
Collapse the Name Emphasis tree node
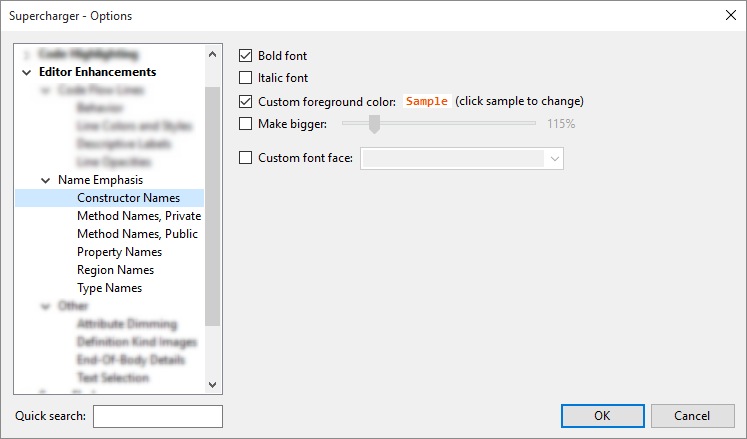point(46,181)
